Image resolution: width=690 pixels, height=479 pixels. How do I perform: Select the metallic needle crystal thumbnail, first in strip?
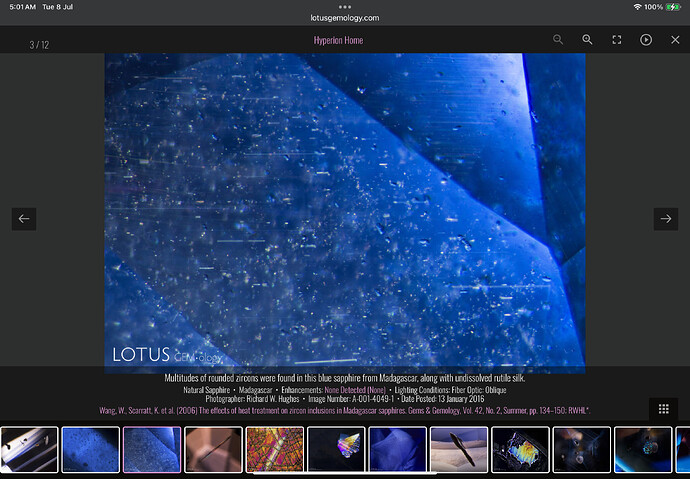(x=29, y=450)
